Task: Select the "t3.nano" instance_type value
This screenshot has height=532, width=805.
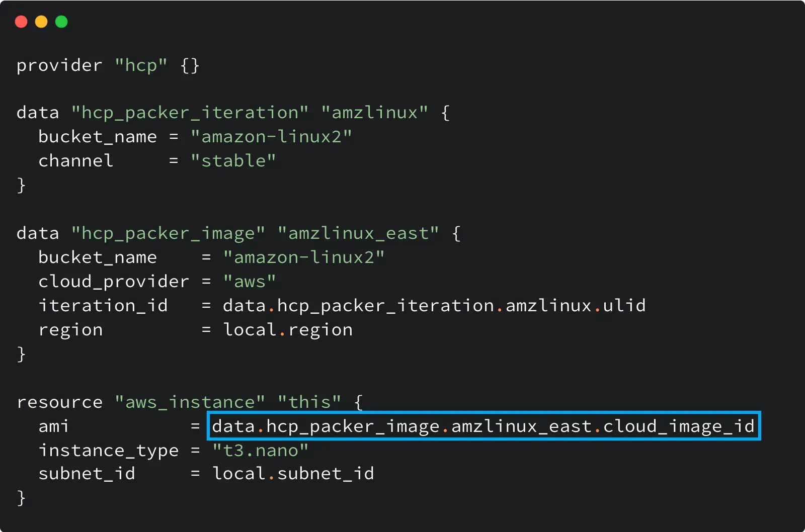Action: (x=260, y=450)
